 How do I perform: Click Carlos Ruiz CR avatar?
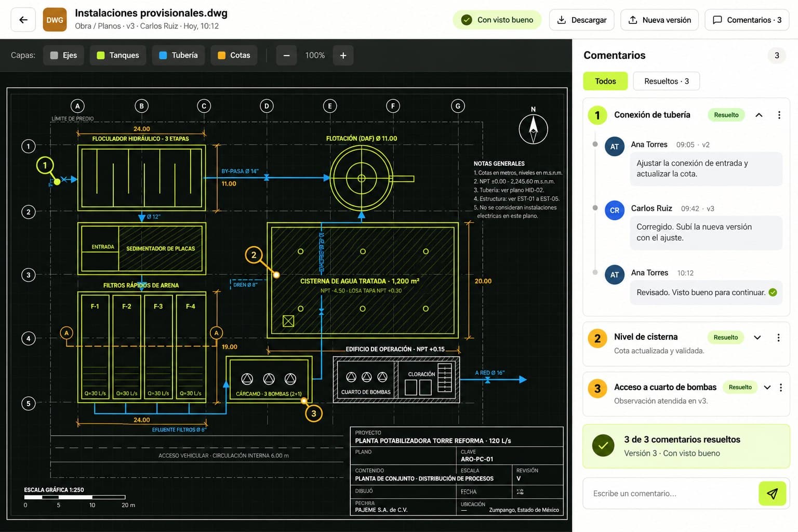[x=615, y=210]
